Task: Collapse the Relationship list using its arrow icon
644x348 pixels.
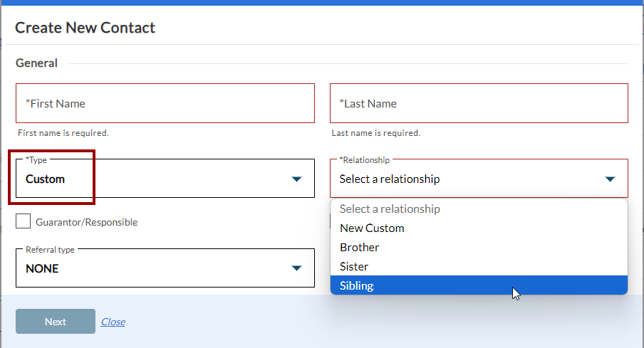Action: coord(610,179)
